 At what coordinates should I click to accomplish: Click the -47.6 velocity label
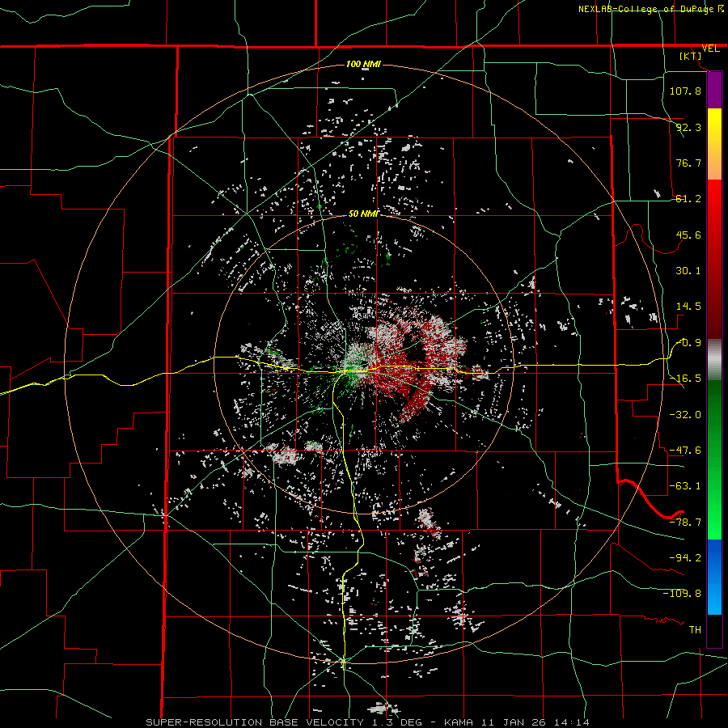pos(685,451)
